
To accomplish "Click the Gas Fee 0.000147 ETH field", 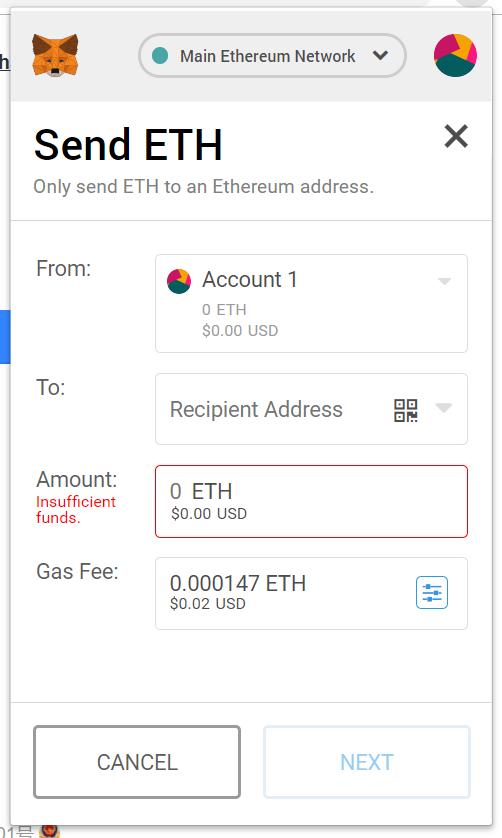I will (x=311, y=593).
